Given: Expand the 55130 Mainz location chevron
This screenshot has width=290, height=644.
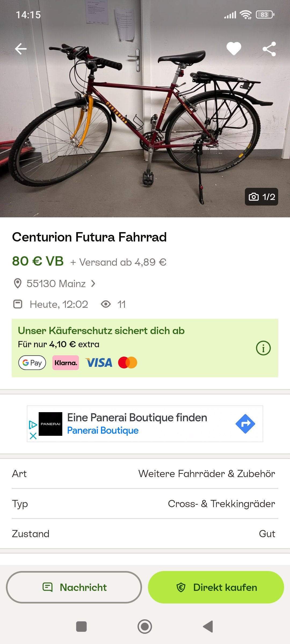Looking at the screenshot, I should click(93, 283).
